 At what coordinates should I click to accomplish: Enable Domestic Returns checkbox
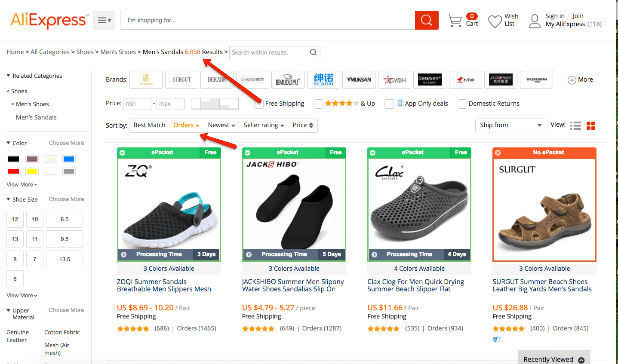pyautogui.click(x=462, y=104)
